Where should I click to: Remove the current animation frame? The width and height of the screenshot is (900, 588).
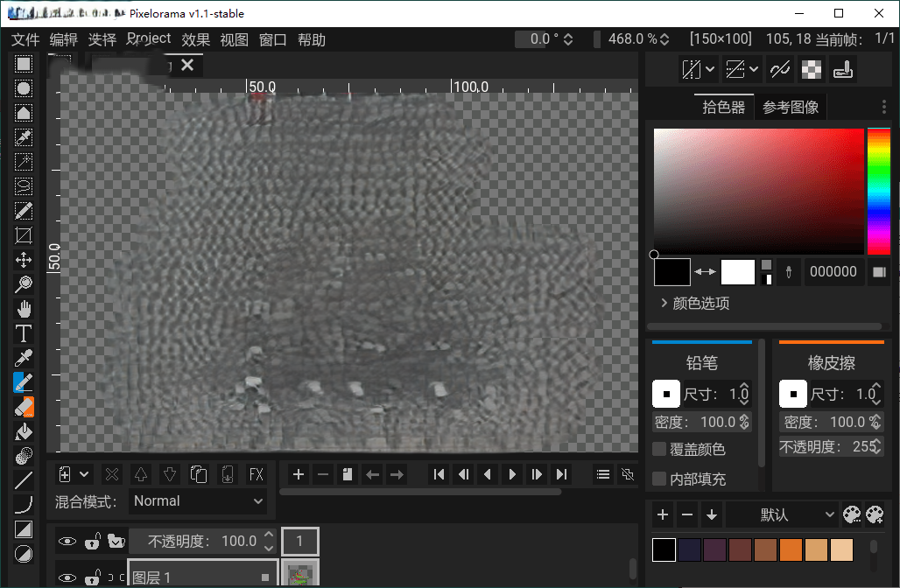323,474
